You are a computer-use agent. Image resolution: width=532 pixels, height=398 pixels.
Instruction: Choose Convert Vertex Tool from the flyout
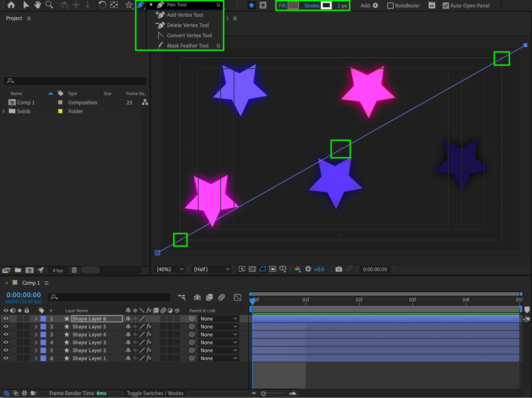(189, 35)
